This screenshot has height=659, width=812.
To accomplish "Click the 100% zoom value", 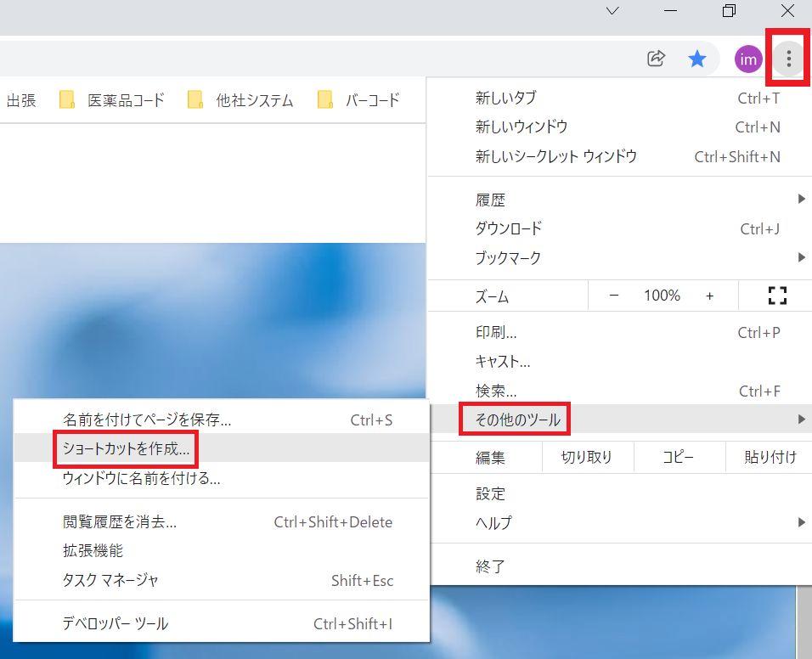I will [662, 296].
